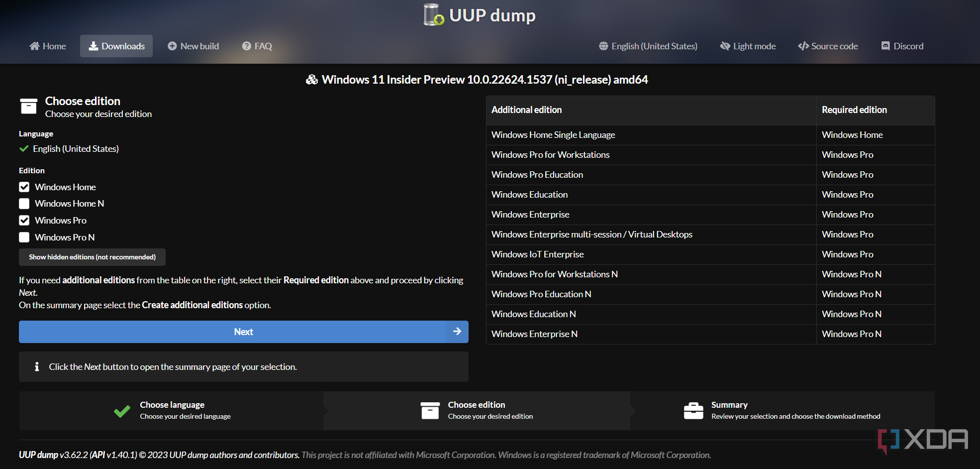Click the UUP dump logo icon
Viewport: 980px width, 469px height.
434,14
